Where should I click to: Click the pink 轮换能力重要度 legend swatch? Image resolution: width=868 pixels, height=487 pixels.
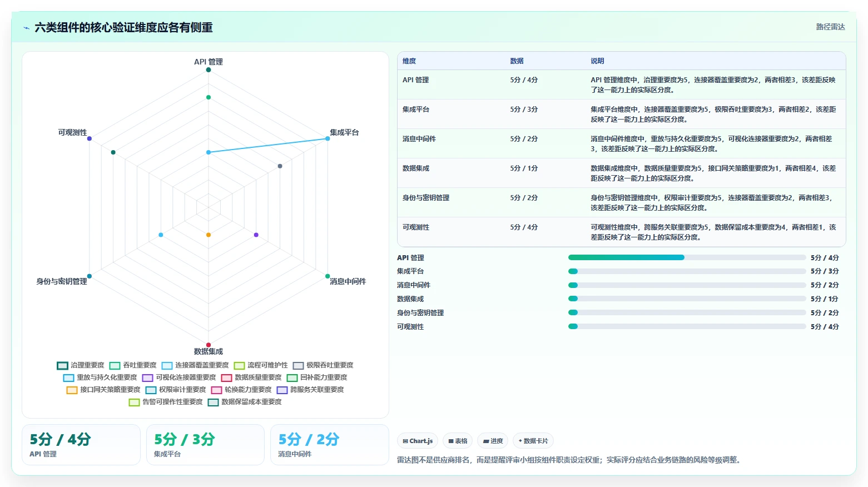click(x=216, y=390)
